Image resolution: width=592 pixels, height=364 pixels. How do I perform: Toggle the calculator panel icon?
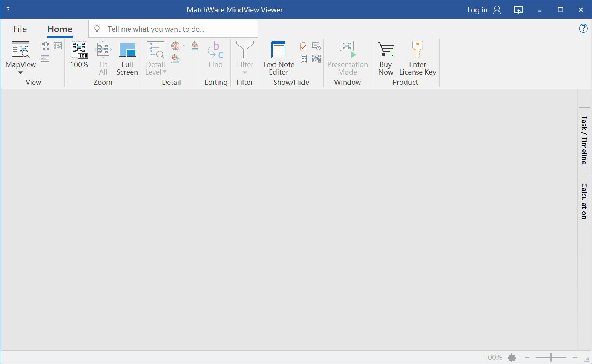[304, 58]
